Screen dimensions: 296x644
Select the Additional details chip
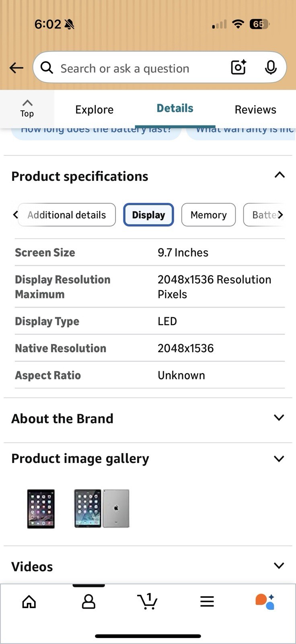[x=67, y=215]
